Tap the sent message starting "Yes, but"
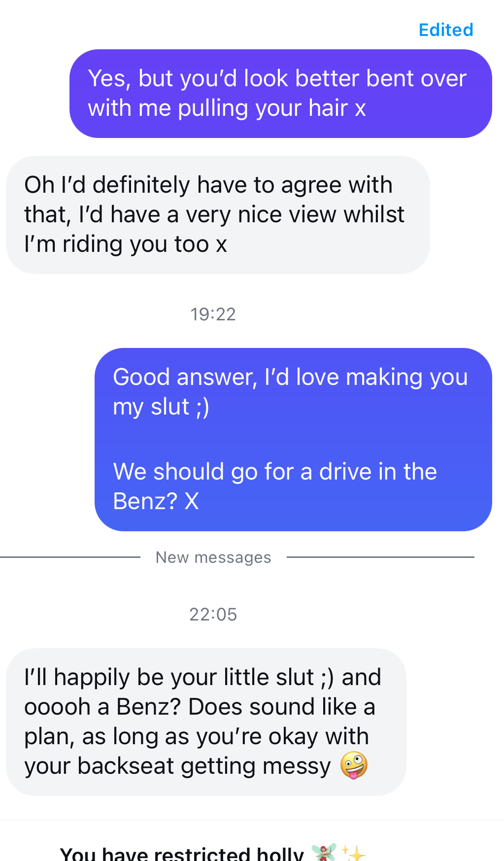 click(280, 94)
